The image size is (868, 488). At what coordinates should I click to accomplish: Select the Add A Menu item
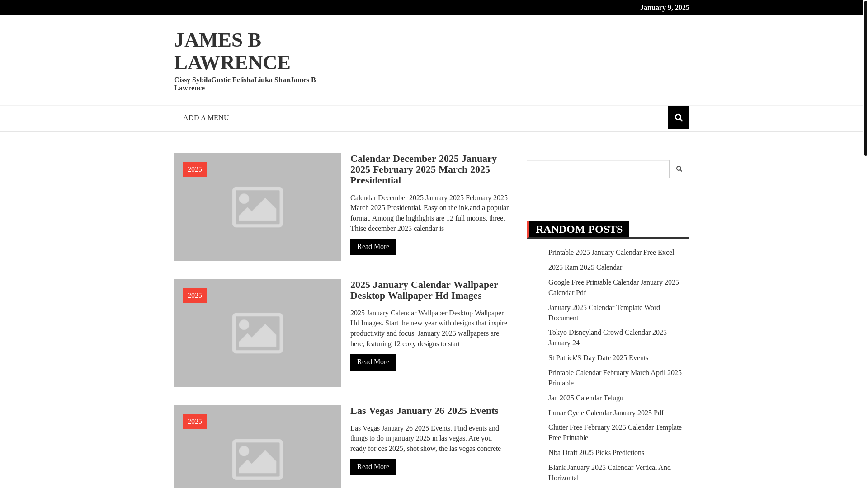point(206,118)
